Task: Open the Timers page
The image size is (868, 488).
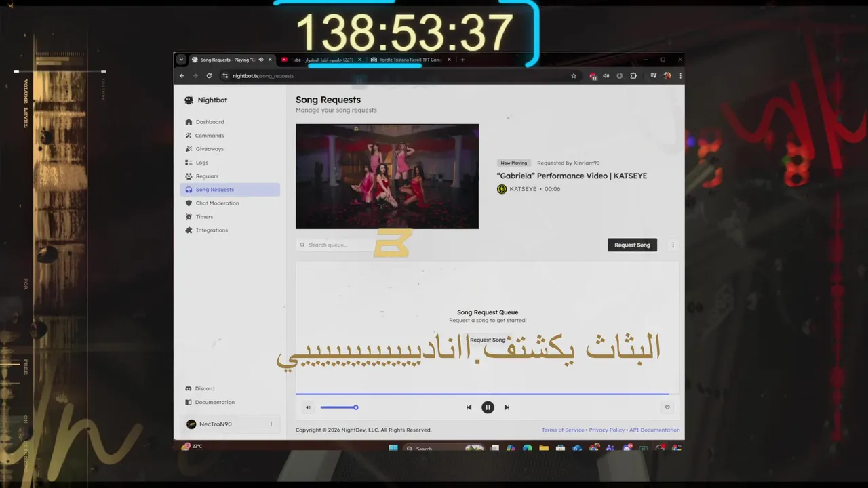Action: (230, 217)
